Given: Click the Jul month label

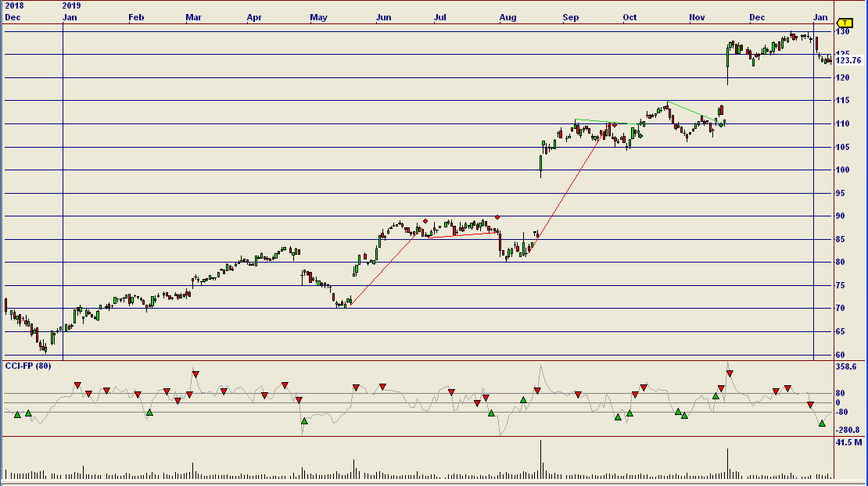Looking at the screenshot, I should 440,18.
